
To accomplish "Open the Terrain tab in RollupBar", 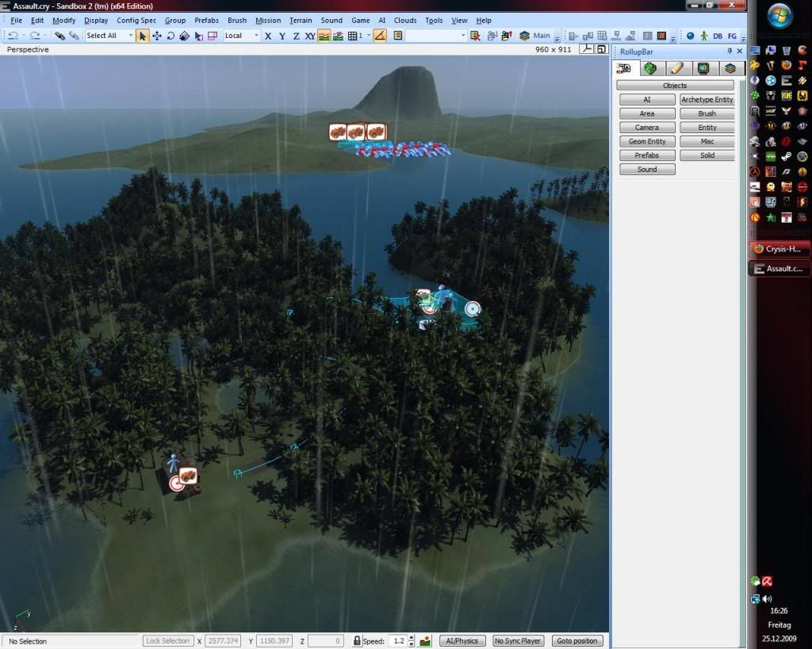I will tap(649, 69).
